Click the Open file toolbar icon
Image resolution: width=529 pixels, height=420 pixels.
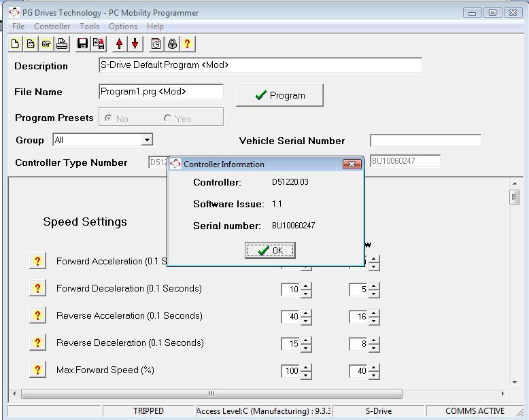[x=46, y=43]
